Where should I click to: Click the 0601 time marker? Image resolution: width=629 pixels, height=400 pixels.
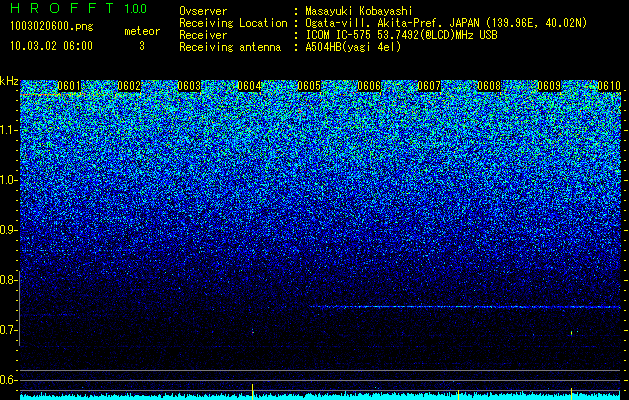69,86
